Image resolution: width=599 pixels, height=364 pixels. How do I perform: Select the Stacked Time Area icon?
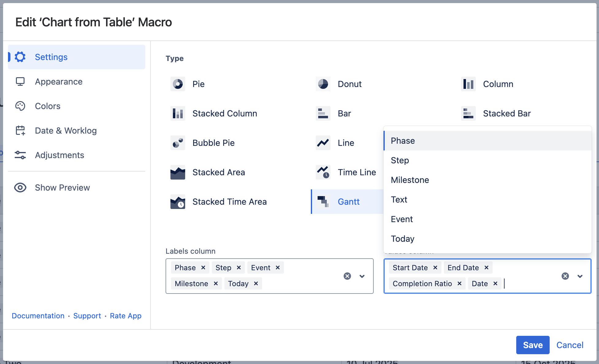178,202
